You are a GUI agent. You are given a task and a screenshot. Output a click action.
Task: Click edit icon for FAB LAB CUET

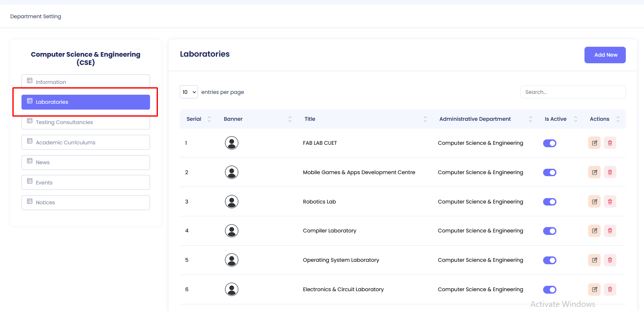[x=594, y=143]
